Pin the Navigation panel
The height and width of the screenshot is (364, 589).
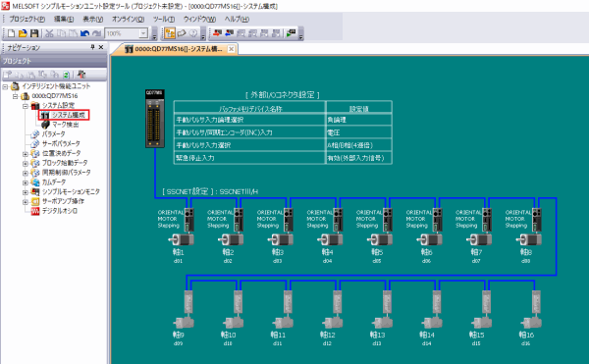[92, 47]
